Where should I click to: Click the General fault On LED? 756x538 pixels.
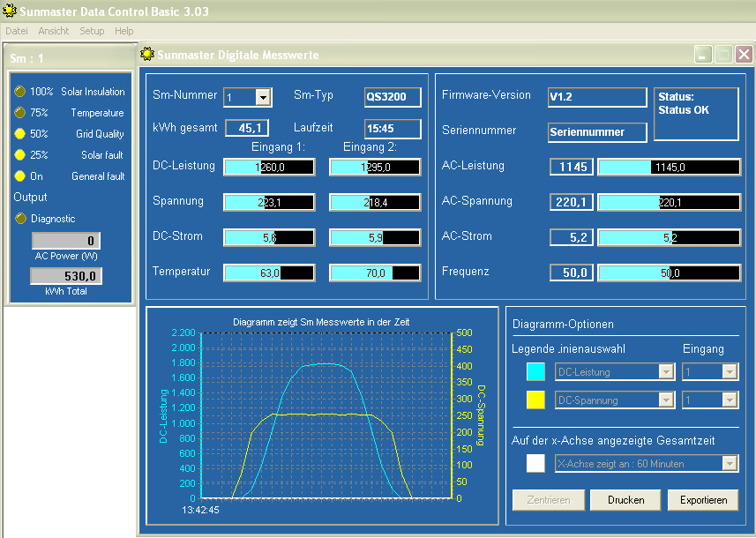point(19,176)
